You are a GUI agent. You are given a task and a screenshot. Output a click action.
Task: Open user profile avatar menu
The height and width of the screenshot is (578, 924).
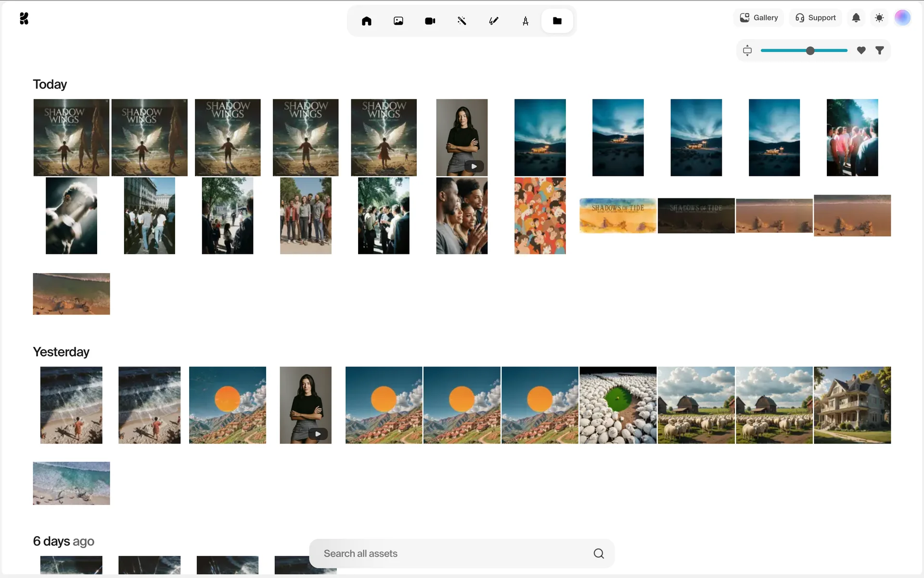coord(902,18)
